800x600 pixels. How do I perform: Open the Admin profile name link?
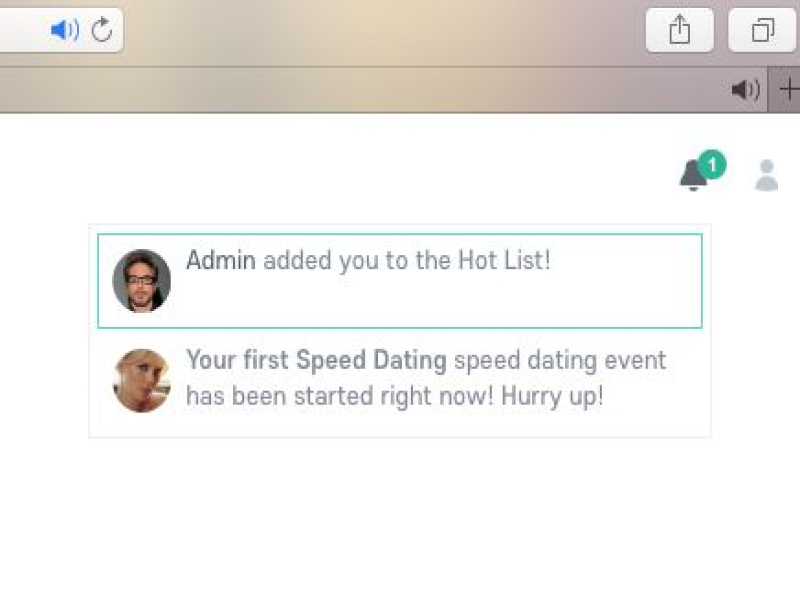(x=221, y=261)
